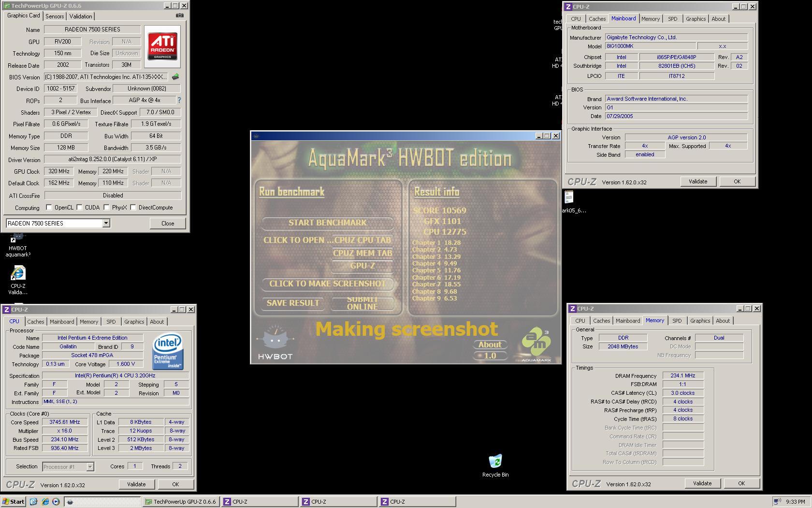
Task: Switch to GPU-Z Validation tab
Action: 81,16
